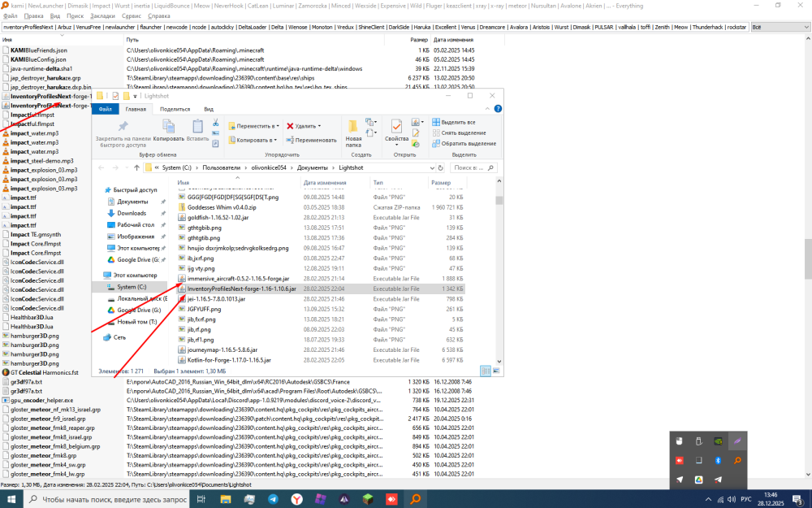Open the Закладки menu in Everything
This screenshot has width=812, height=508.
pyautogui.click(x=102, y=15)
